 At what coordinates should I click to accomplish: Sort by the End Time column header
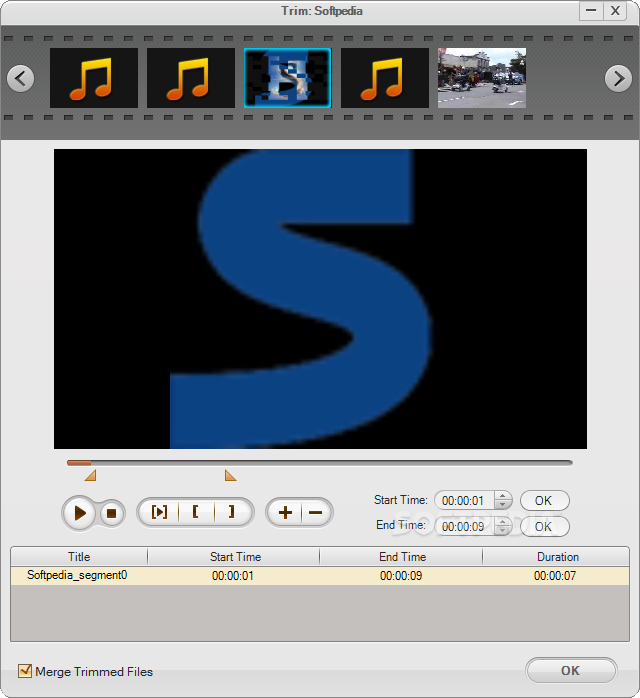[x=401, y=557]
